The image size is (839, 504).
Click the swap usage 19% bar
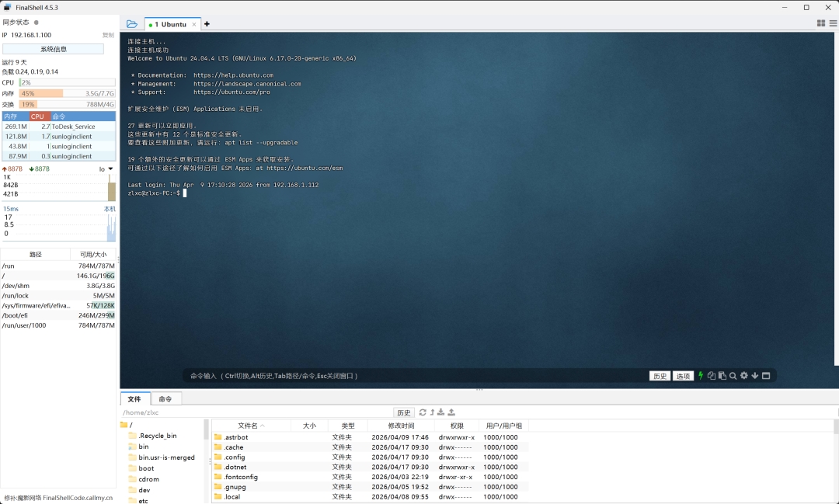68,104
